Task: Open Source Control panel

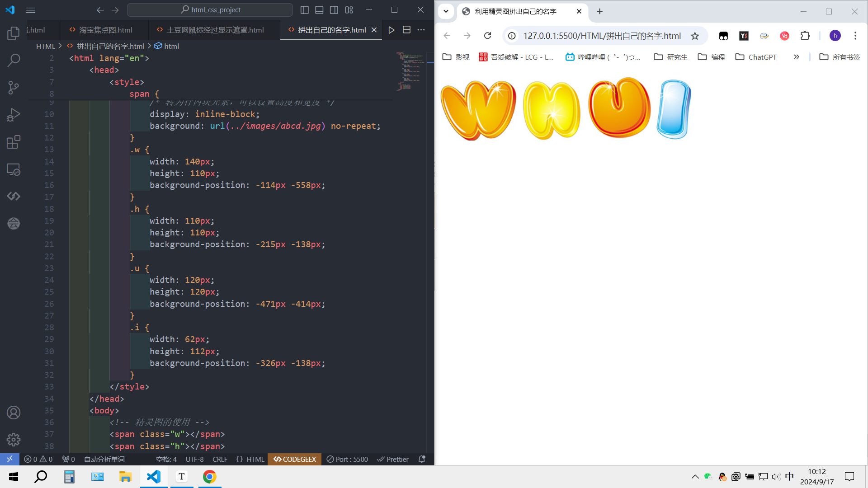Action: tap(14, 87)
